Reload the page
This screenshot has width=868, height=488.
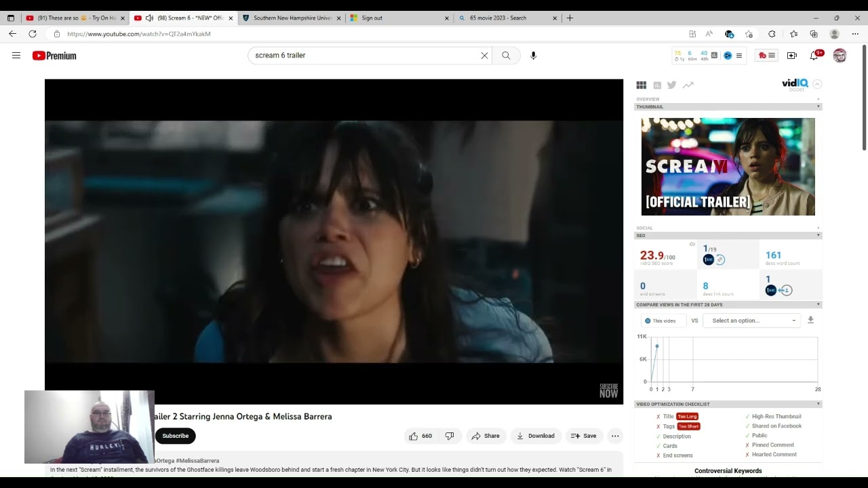click(33, 34)
